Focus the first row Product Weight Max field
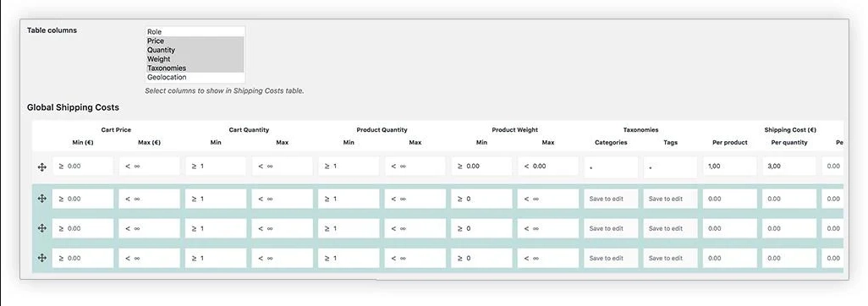 pyautogui.click(x=548, y=166)
